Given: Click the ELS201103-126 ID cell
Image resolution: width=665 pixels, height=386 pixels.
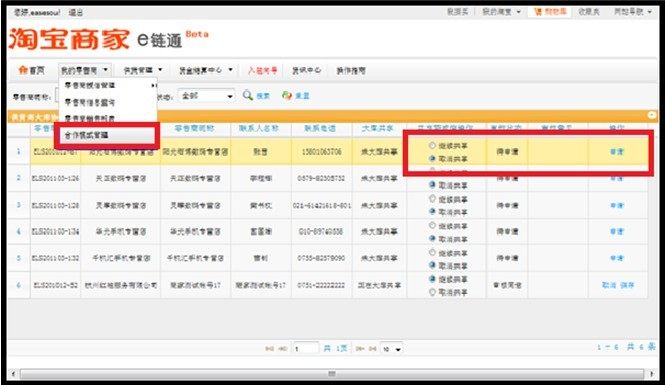Looking at the screenshot, I should pos(55,179).
